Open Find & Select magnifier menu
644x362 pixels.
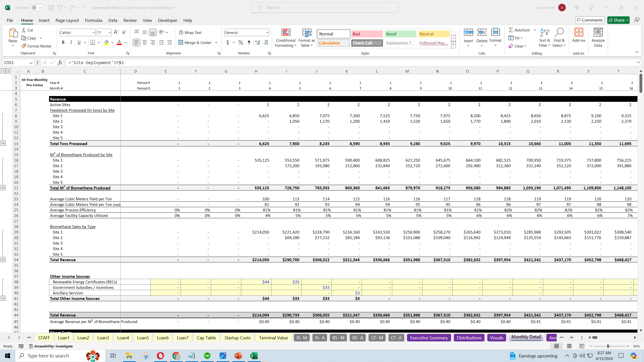coord(559,38)
